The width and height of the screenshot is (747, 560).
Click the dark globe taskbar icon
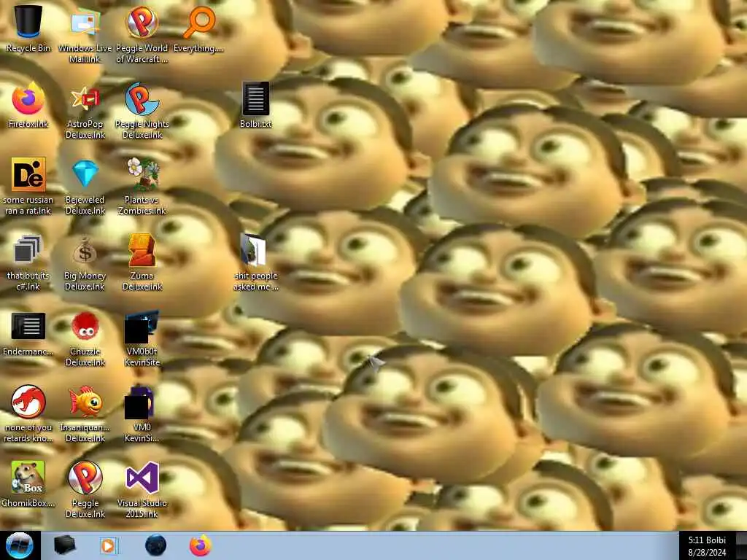click(155, 545)
